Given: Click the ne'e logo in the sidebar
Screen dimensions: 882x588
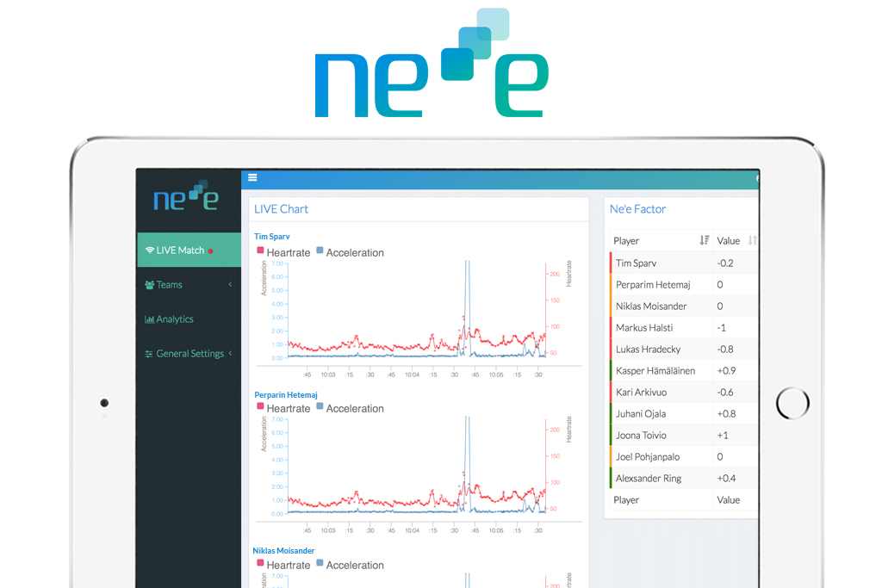Looking at the screenshot, I should (186, 195).
